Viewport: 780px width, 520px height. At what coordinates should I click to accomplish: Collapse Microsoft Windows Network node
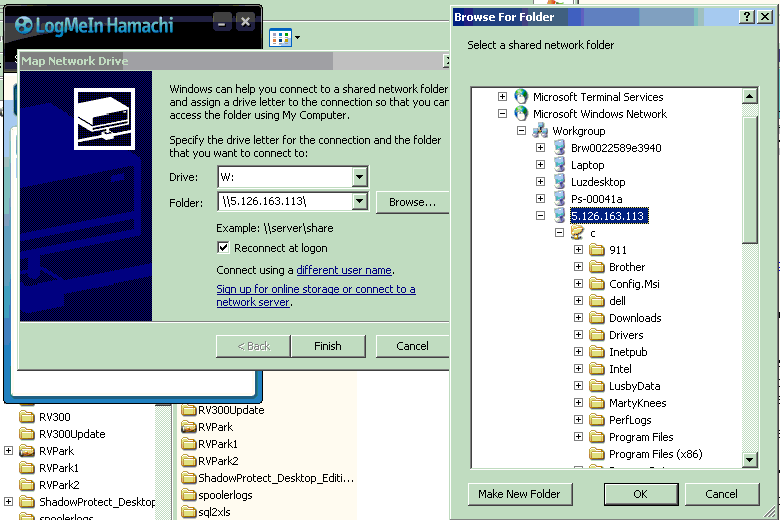(x=502, y=113)
